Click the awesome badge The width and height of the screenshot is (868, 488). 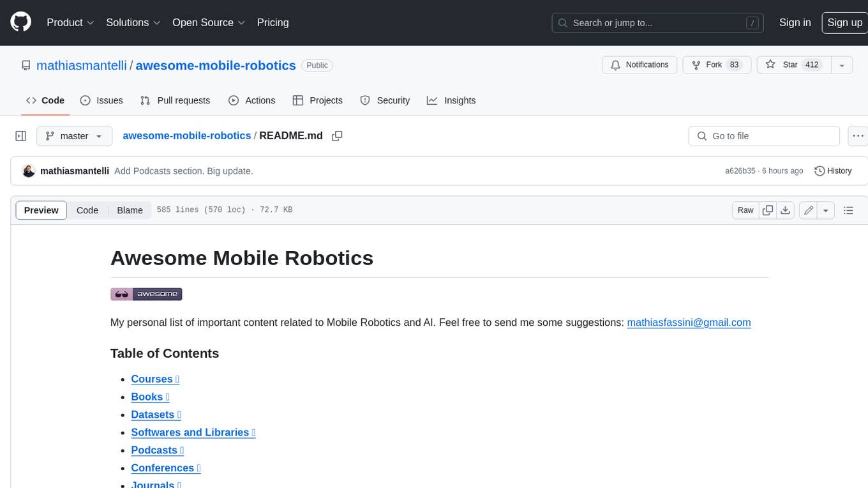[146, 294]
